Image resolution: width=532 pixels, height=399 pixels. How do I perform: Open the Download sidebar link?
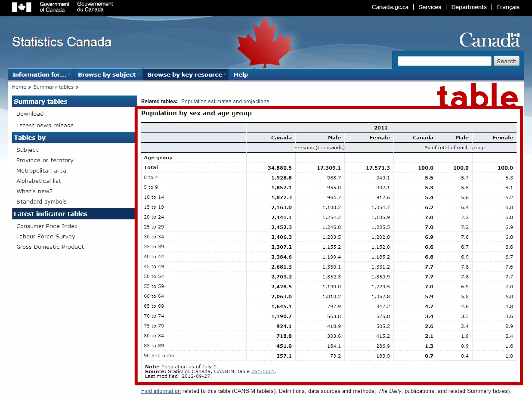(x=30, y=114)
